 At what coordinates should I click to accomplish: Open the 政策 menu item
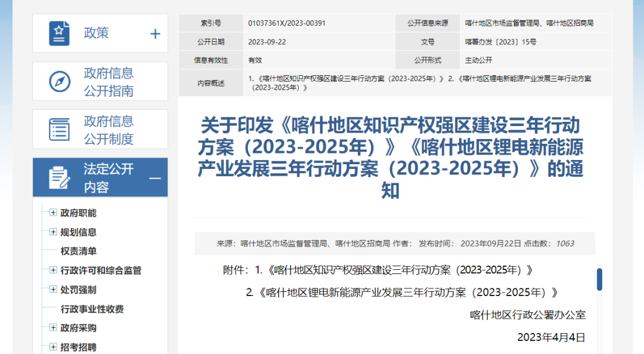[100, 33]
